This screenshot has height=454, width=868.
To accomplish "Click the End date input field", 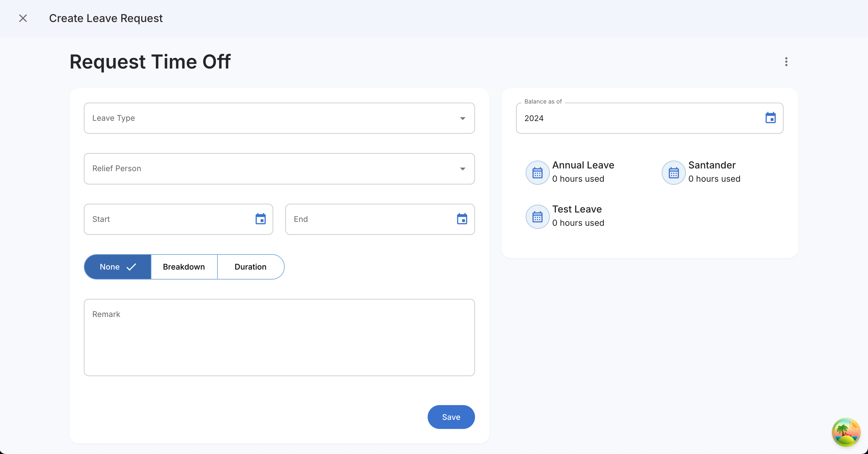I will point(371,219).
